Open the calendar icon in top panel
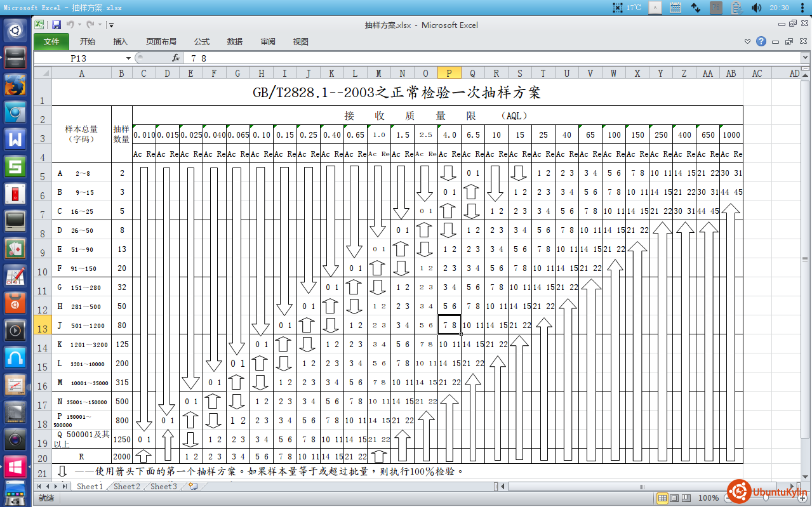 coord(676,8)
